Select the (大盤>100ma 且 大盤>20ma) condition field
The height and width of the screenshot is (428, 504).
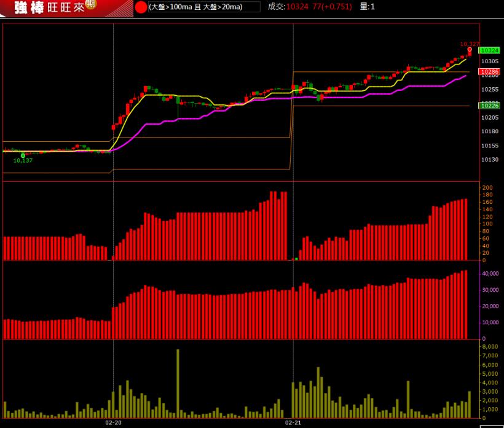pyautogui.click(x=204, y=7)
